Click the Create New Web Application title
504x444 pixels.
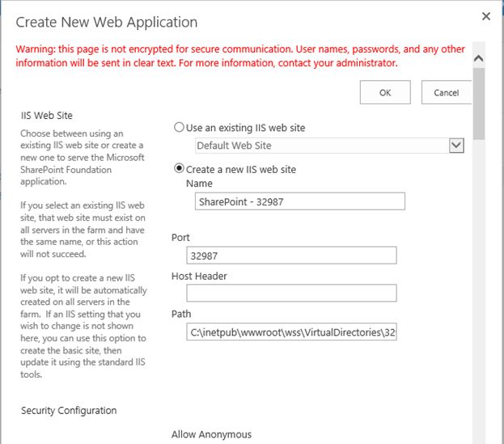pyautogui.click(x=107, y=22)
